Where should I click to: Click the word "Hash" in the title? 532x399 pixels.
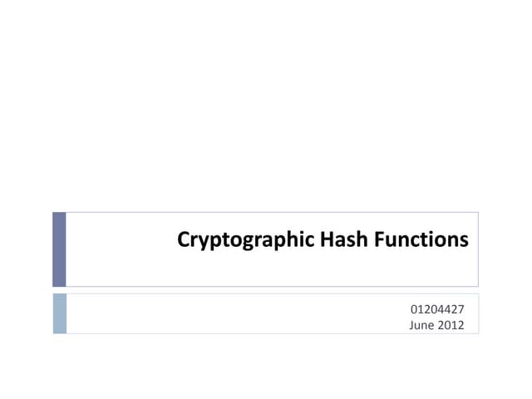coord(342,241)
